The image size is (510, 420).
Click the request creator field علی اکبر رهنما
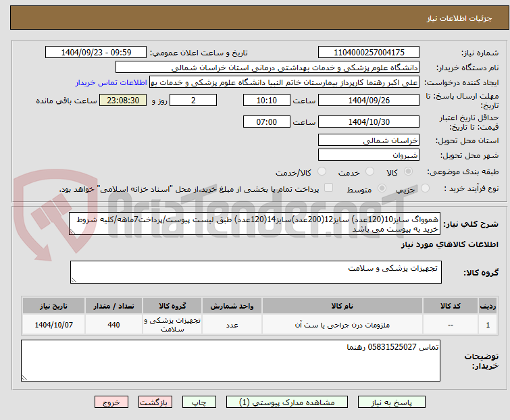[x=284, y=82]
